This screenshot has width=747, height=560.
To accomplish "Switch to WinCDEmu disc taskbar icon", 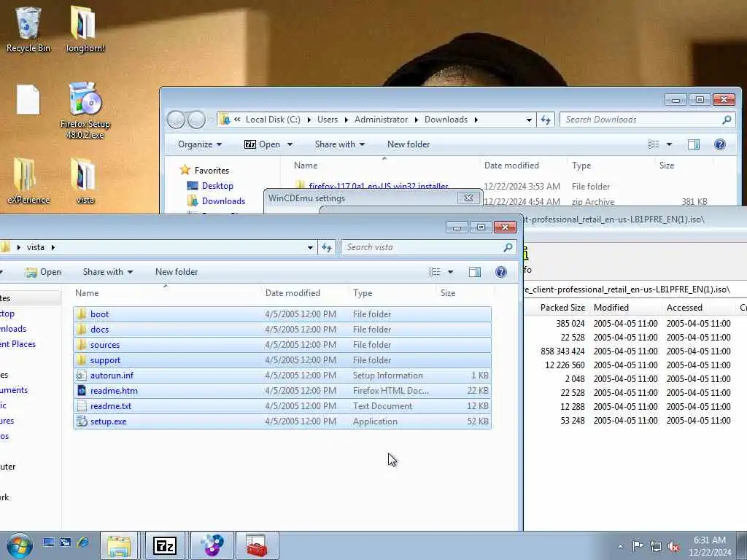I will click(212, 545).
